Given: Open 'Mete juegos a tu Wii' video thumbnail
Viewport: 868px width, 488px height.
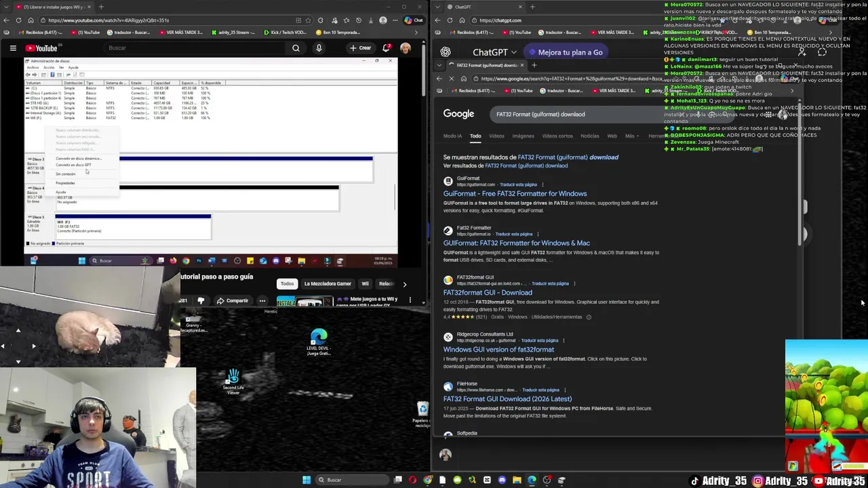Looking at the screenshot, I should click(x=304, y=302).
